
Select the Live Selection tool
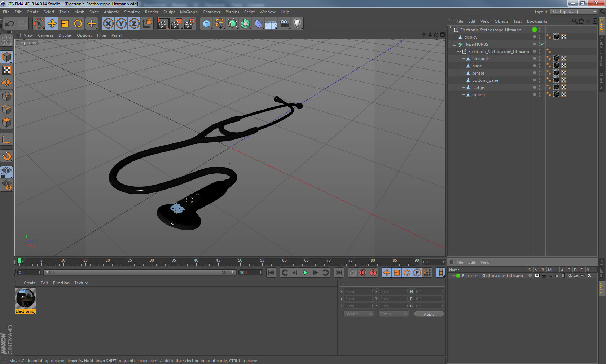click(39, 24)
